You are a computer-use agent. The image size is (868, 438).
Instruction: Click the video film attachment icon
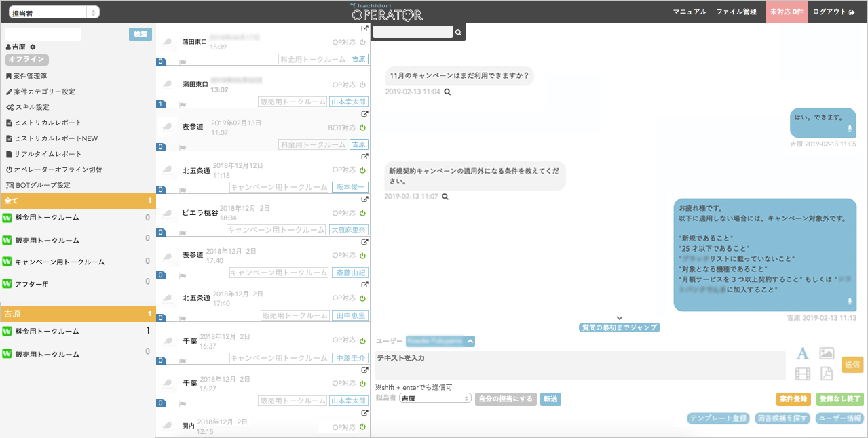coord(803,374)
